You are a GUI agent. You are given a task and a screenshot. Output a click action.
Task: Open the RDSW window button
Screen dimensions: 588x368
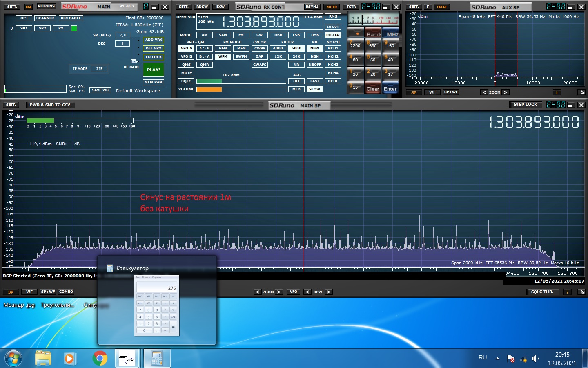point(202,7)
